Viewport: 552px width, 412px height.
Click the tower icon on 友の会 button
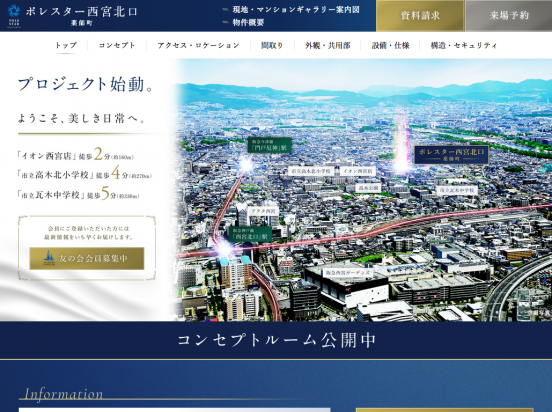click(x=49, y=258)
